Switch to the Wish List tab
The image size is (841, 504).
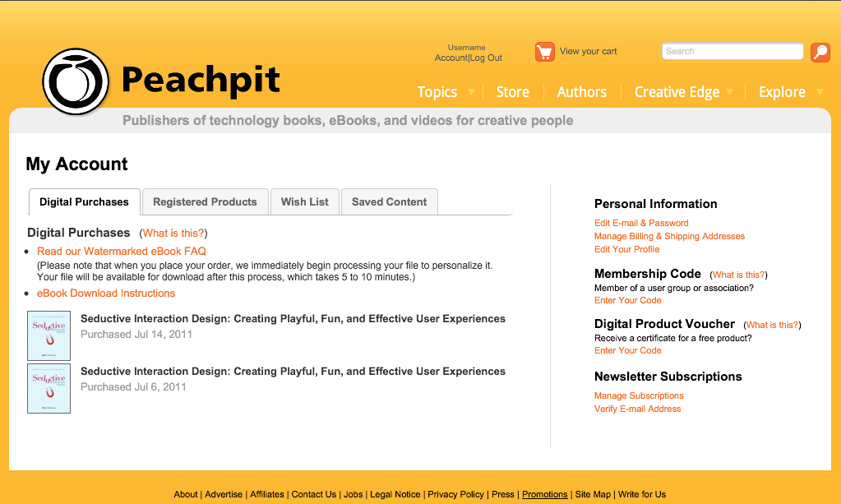click(x=305, y=202)
